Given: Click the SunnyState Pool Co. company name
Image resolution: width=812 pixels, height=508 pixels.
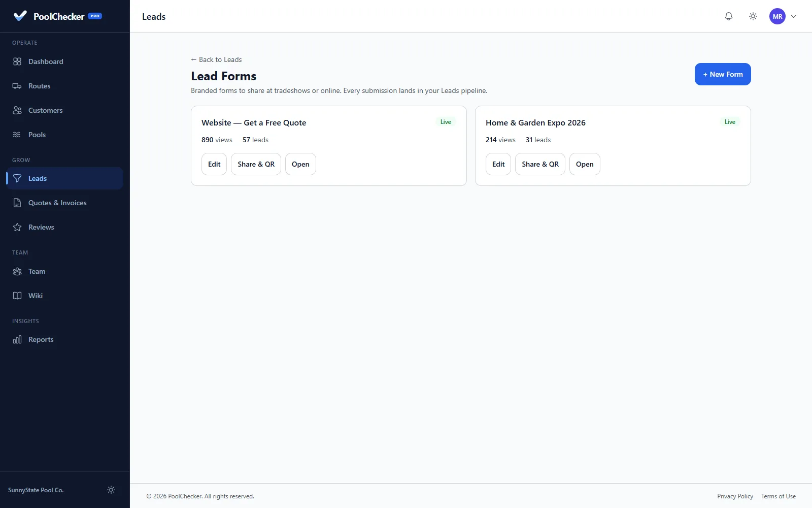Looking at the screenshot, I should pos(36,490).
